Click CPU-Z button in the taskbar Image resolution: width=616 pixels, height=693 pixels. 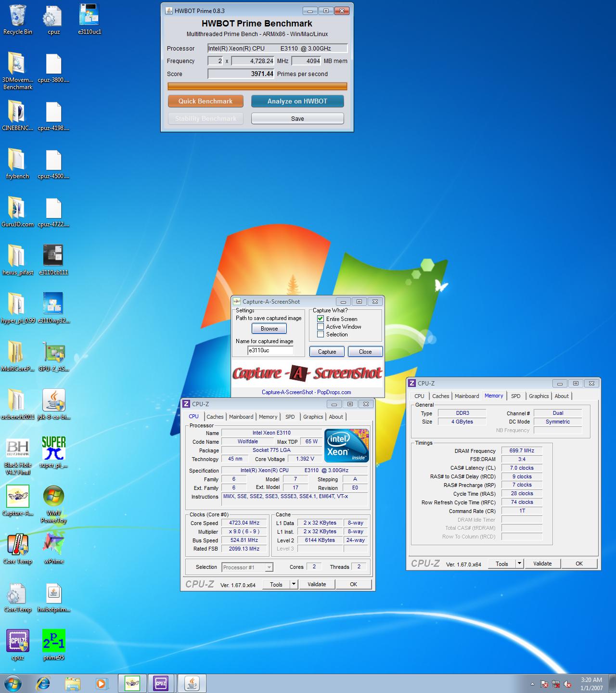[161, 683]
